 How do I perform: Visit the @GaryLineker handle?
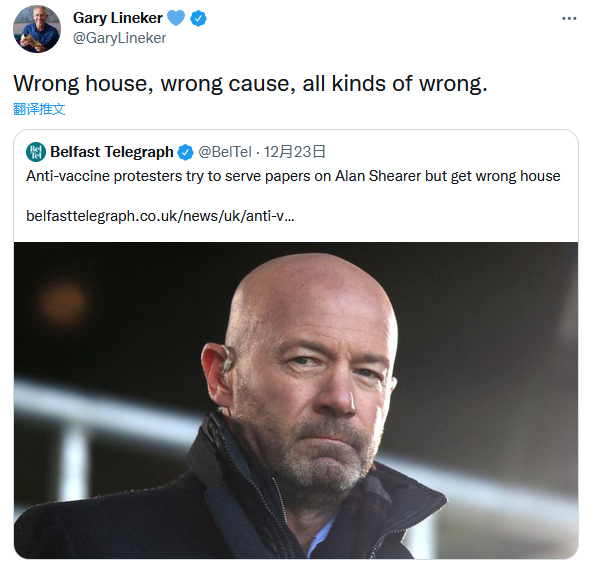point(119,38)
